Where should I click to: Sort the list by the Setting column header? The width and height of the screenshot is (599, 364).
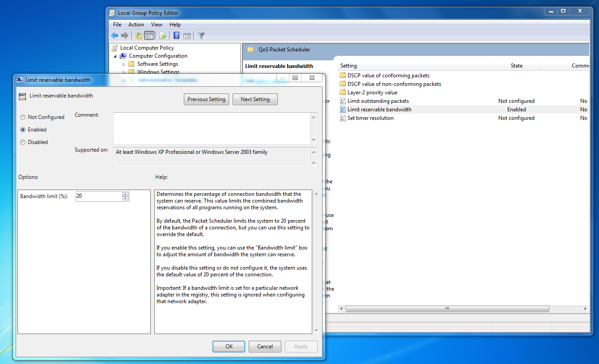[x=416, y=66]
